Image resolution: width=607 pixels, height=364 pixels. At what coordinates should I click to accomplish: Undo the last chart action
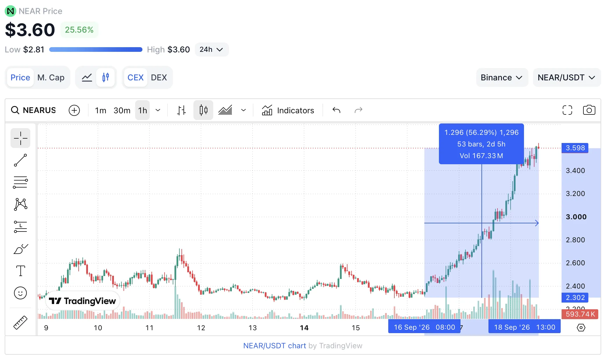[x=336, y=110]
